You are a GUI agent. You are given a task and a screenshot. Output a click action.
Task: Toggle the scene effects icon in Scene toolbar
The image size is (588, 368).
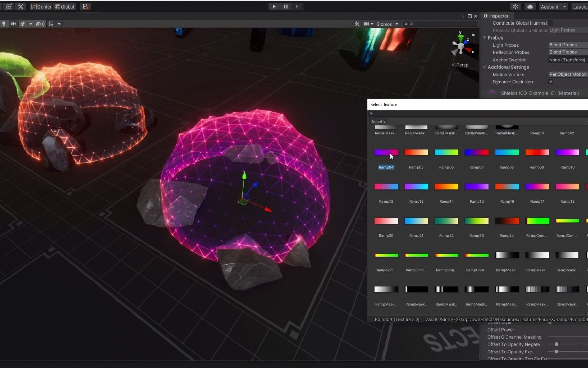click(x=23, y=24)
